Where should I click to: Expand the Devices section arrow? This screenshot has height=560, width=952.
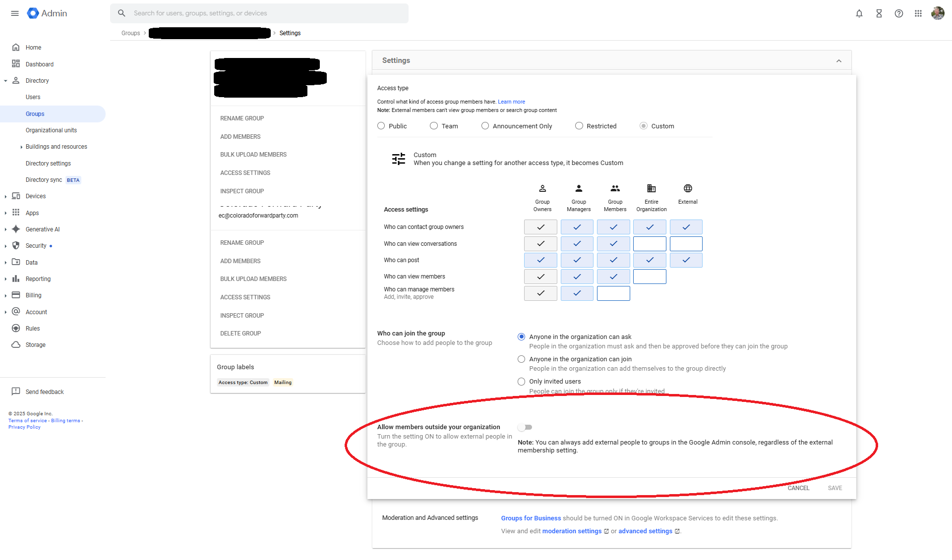pyautogui.click(x=5, y=196)
